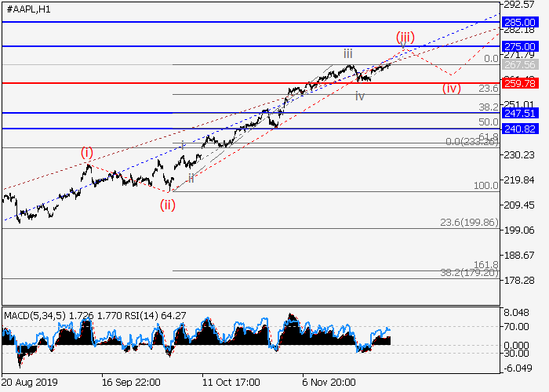Click the Fibonacci 100.0 level label

tap(486, 186)
